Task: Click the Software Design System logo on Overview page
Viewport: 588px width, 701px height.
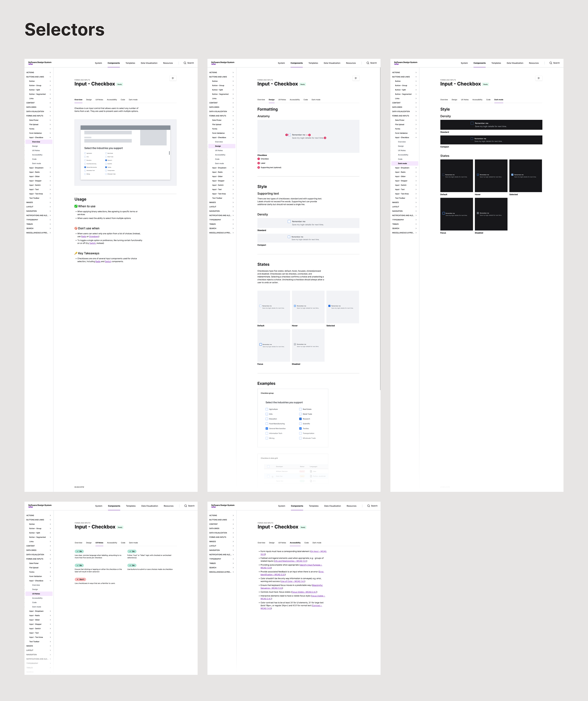Action: pyautogui.click(x=40, y=63)
